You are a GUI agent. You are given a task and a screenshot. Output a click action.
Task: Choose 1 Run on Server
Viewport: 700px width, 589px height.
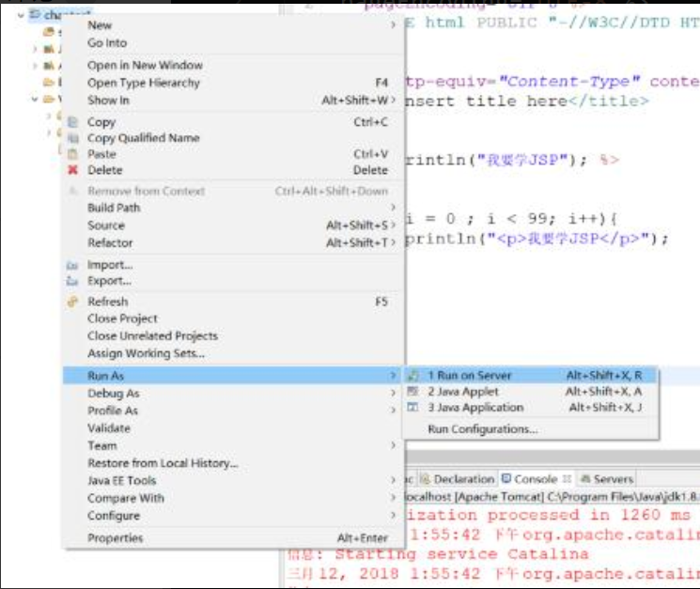click(531, 376)
